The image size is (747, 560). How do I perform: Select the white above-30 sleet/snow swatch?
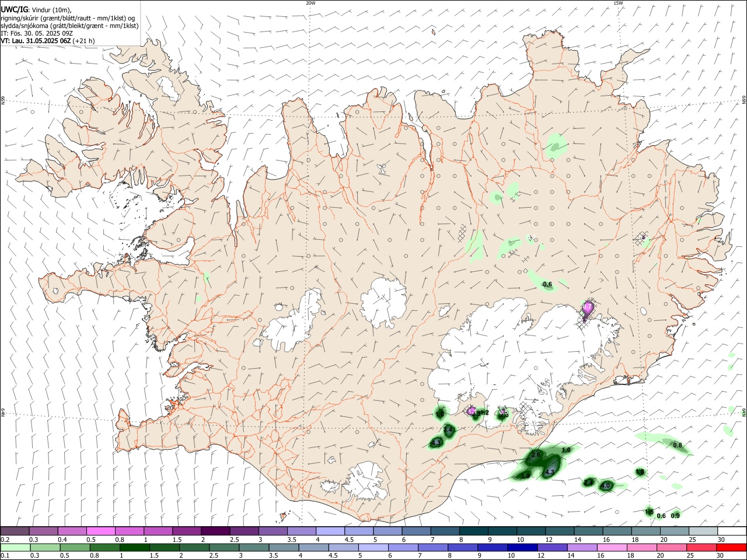coord(732,531)
